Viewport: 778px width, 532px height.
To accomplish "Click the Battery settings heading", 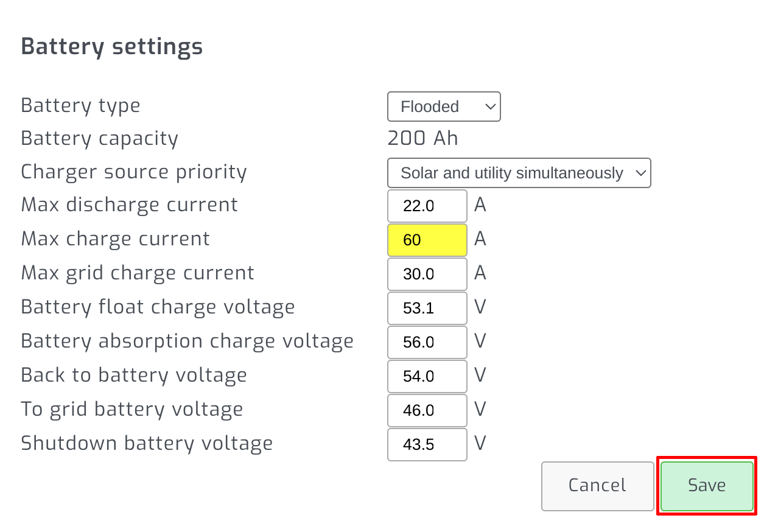I will 111,46.
